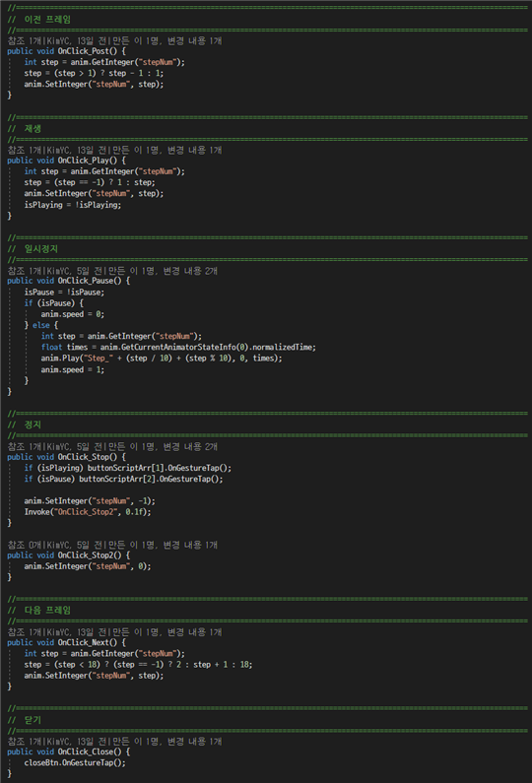Screen dimensions: 532x783
Task: Click the float times declaration line
Action: click(x=178, y=347)
